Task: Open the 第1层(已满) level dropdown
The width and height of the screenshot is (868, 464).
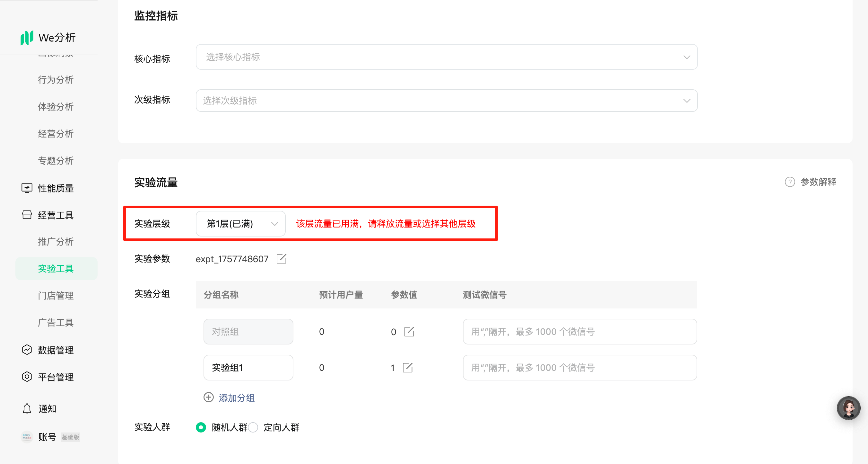Action: coord(240,224)
